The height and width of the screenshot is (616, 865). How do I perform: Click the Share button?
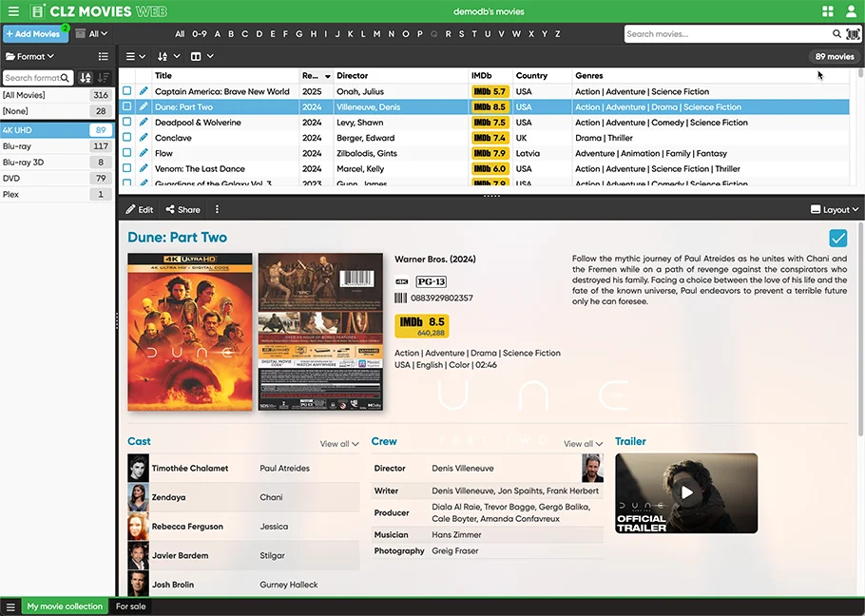183,209
